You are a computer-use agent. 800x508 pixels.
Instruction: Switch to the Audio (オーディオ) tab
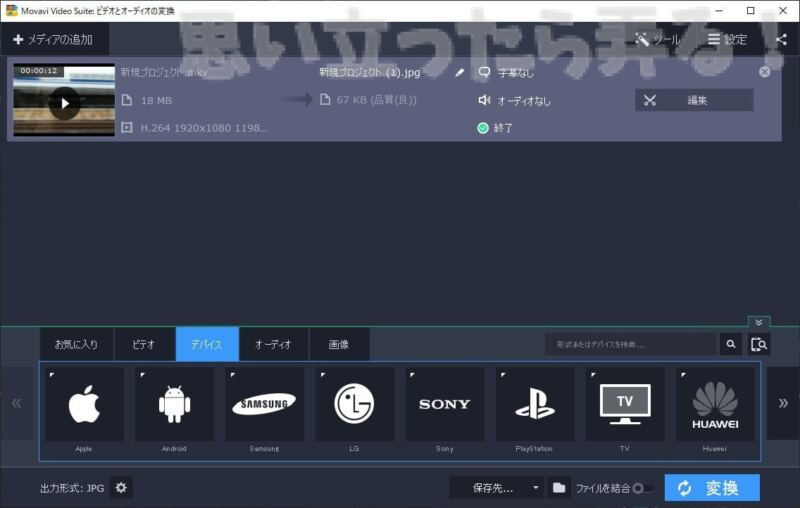tap(273, 344)
